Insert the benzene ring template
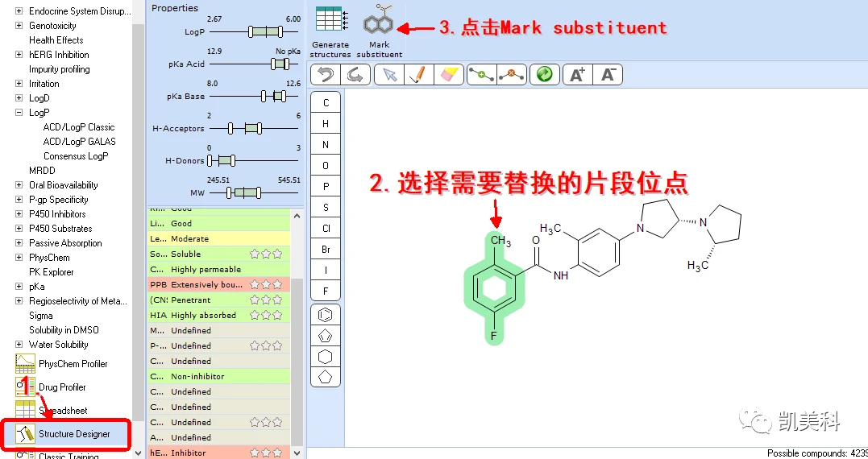The height and width of the screenshot is (459, 868). 326,315
